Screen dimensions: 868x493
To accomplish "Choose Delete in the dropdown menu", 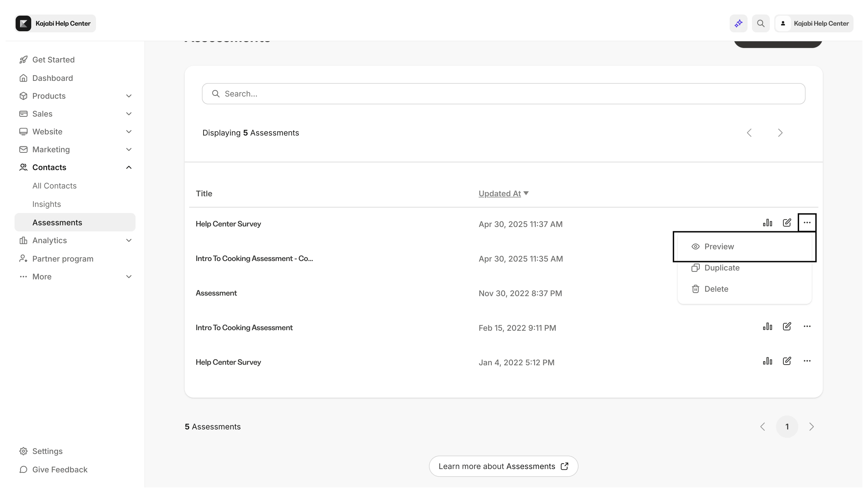I will pyautogui.click(x=716, y=289).
